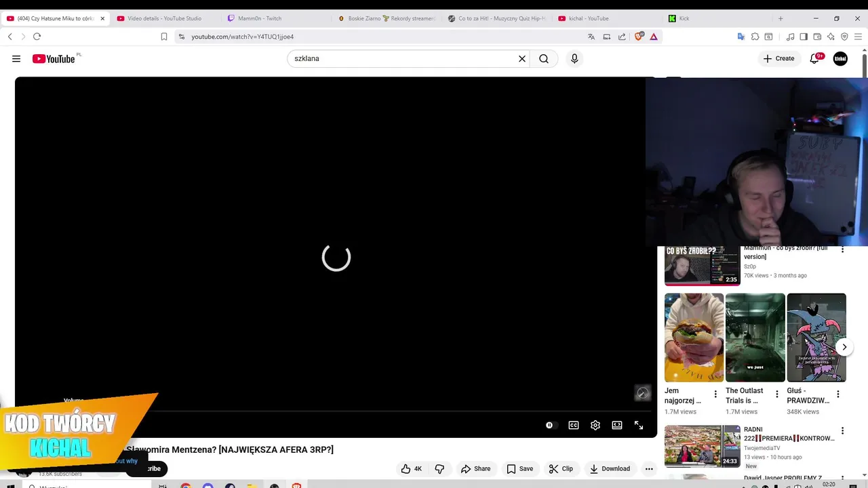Open the translate page icon in address bar
Image resolution: width=868 pixels, height=488 pixels.
(x=591, y=37)
